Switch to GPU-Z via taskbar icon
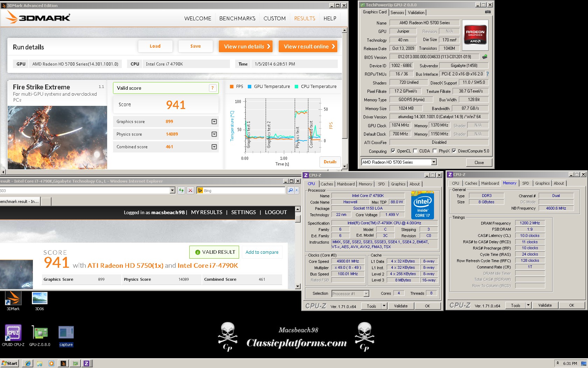Screen dimensions: 588x368 click(75, 363)
